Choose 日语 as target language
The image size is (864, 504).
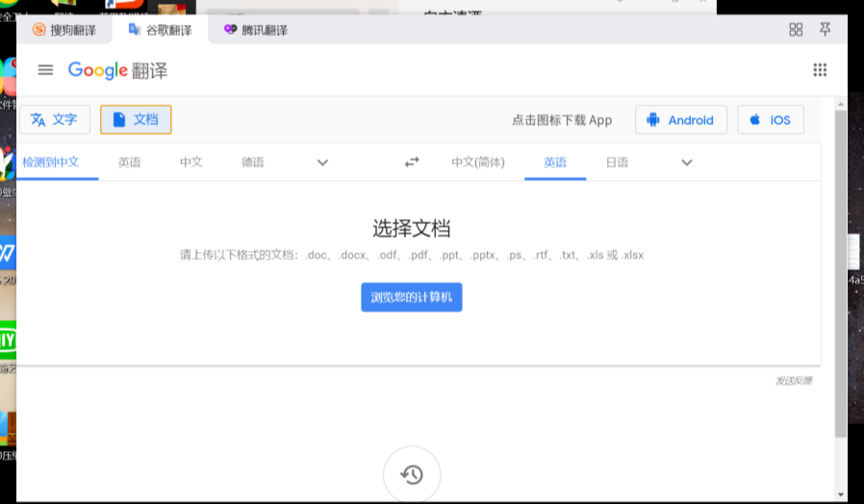(617, 162)
